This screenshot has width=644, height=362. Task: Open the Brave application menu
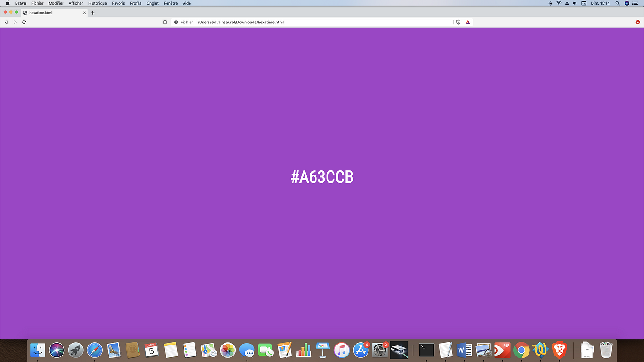21,3
